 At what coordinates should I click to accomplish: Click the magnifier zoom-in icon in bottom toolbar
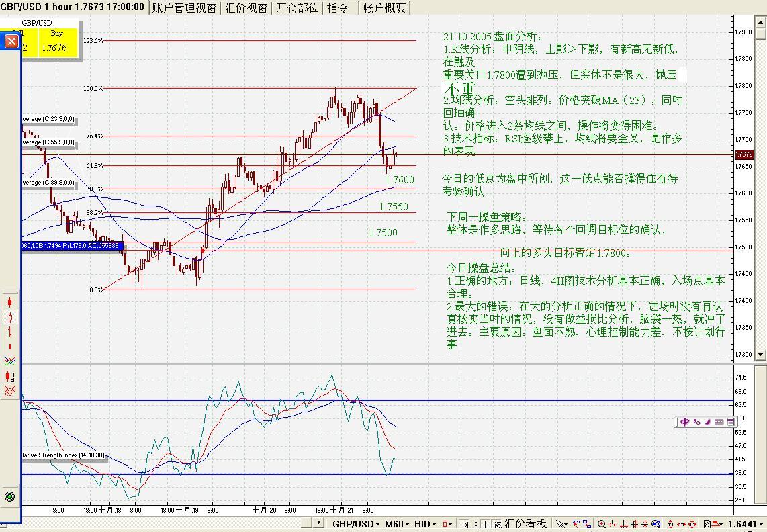[x=602, y=524]
